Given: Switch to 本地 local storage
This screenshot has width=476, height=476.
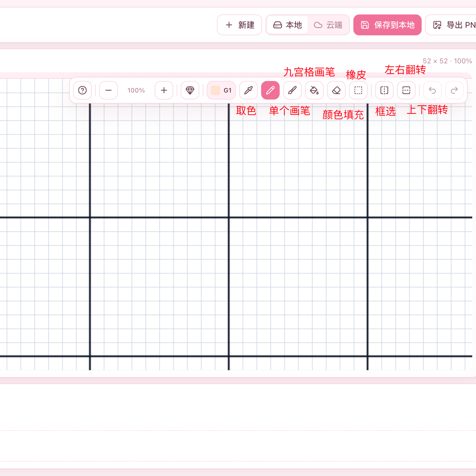Looking at the screenshot, I should point(287,25).
